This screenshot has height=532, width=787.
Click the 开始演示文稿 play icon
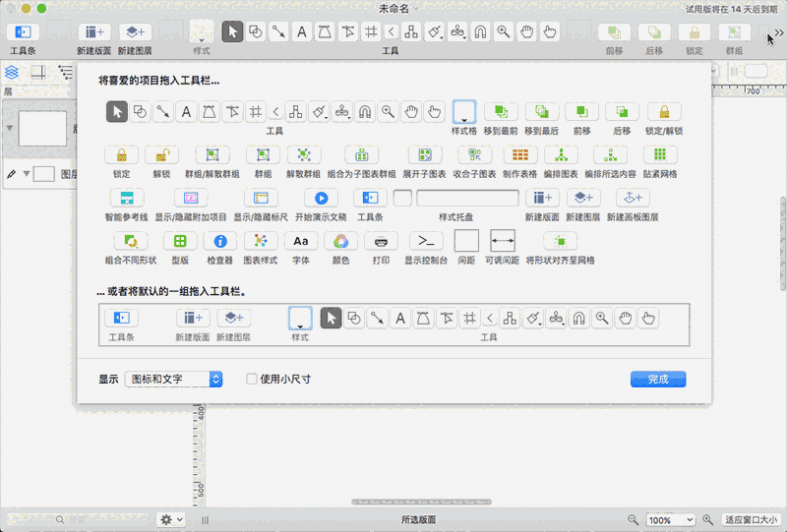coord(322,198)
